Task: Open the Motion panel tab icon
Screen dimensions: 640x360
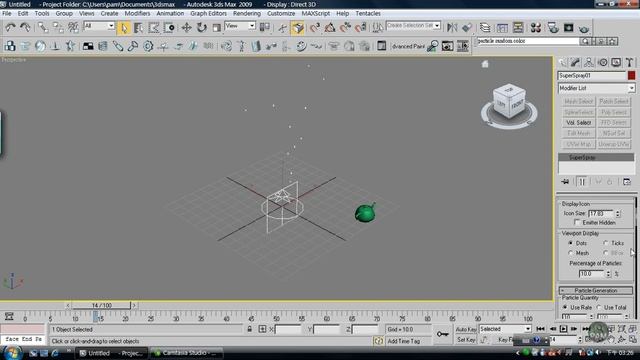Action: tap(602, 62)
